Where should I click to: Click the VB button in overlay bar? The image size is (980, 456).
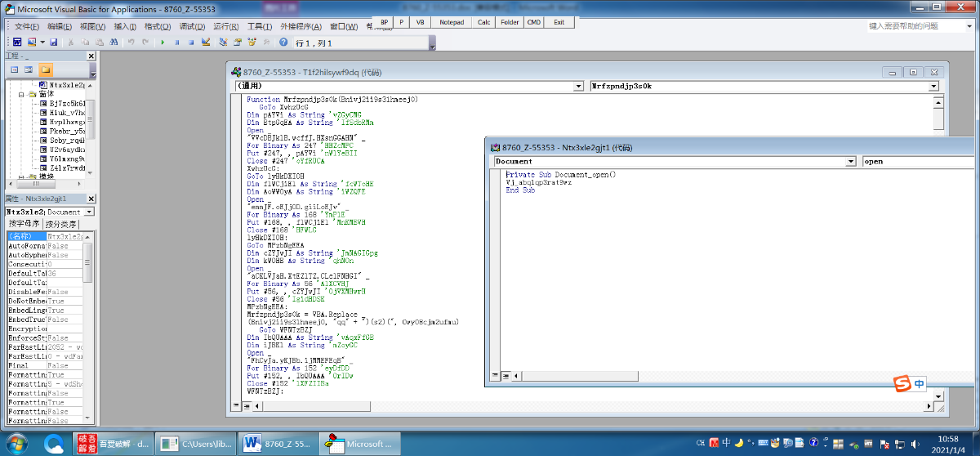point(420,22)
